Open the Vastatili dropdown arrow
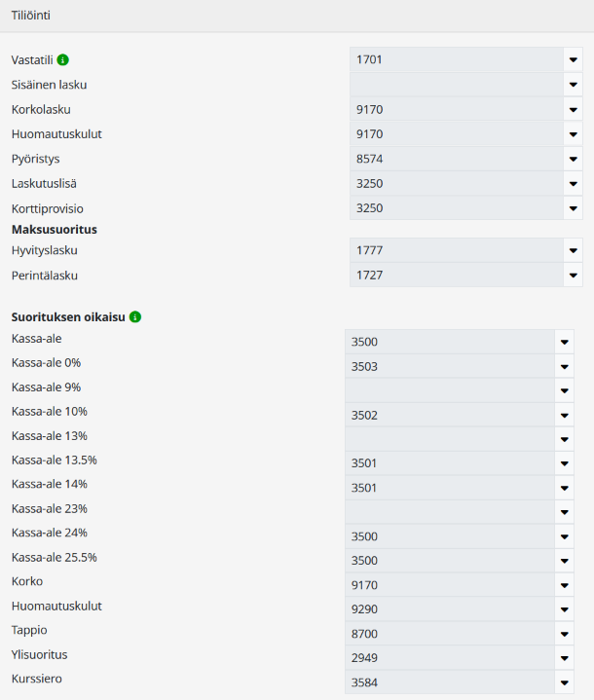Viewport: 594px width, 700px height. click(x=573, y=60)
